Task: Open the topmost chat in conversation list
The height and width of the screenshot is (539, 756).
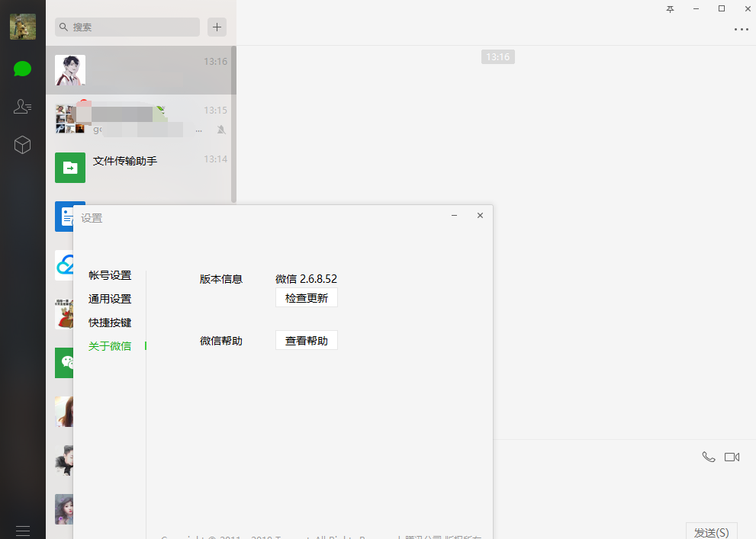Action: point(141,69)
